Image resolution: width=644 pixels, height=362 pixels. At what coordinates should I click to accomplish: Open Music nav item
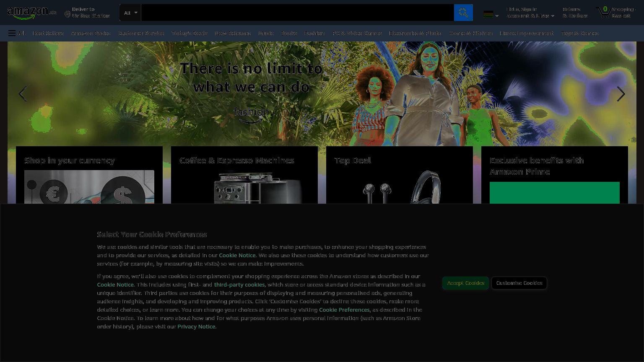click(x=266, y=33)
